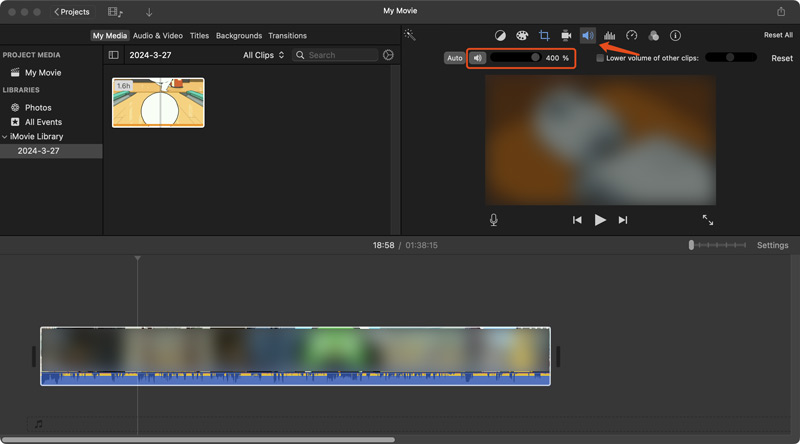Enable Lower volume of other clips checkbox
The width and height of the screenshot is (800, 444).
(600, 58)
